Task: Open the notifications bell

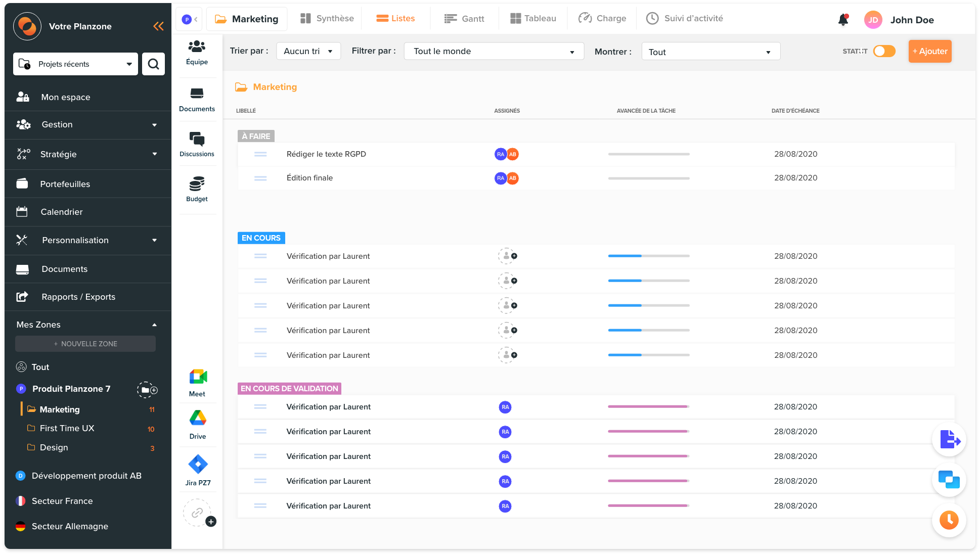Action: point(843,20)
